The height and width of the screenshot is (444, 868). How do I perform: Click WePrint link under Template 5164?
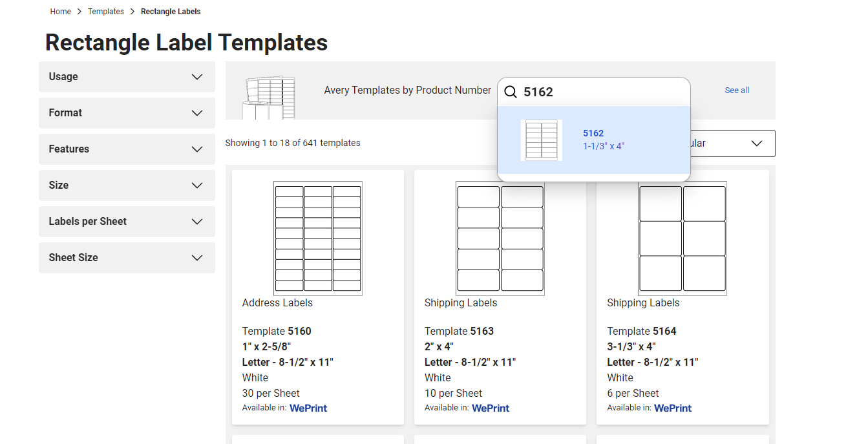coord(673,408)
